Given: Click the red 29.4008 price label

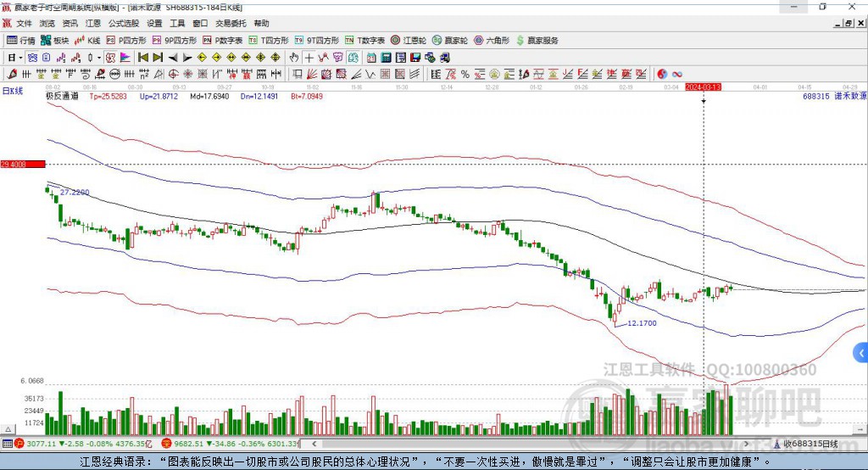Looking at the screenshot, I should tap(23, 164).
